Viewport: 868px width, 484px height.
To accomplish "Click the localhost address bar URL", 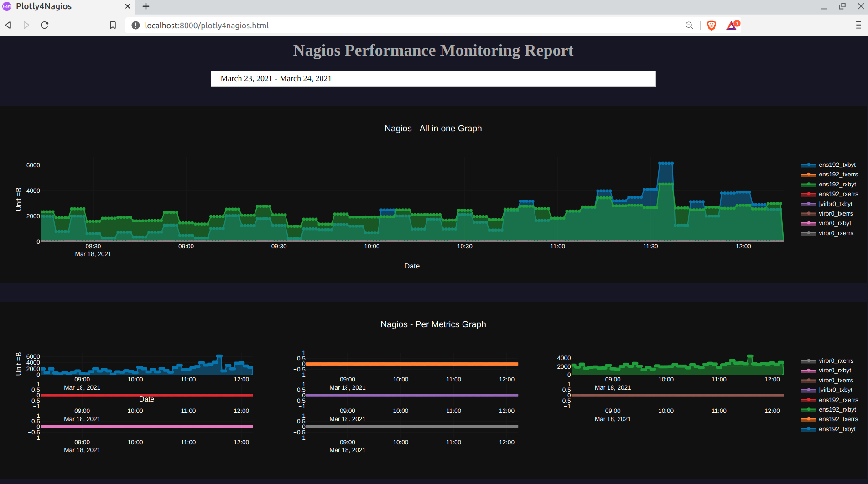I will (207, 26).
